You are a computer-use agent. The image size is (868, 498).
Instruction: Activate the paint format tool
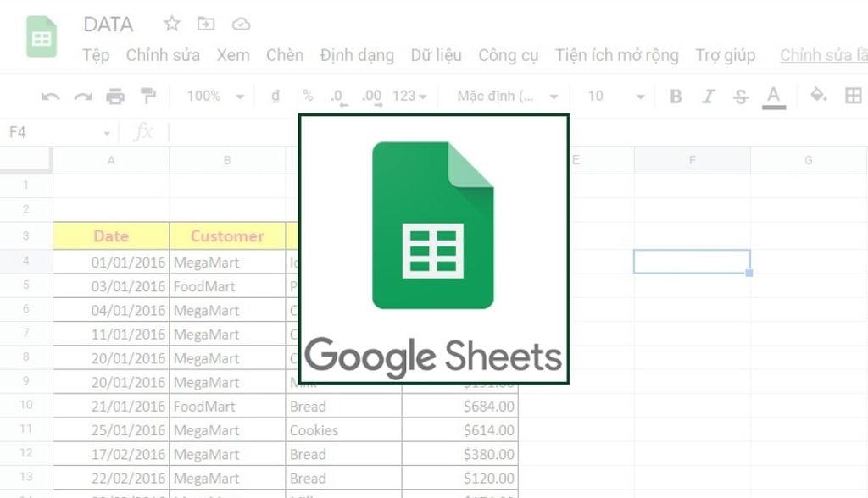(147, 96)
